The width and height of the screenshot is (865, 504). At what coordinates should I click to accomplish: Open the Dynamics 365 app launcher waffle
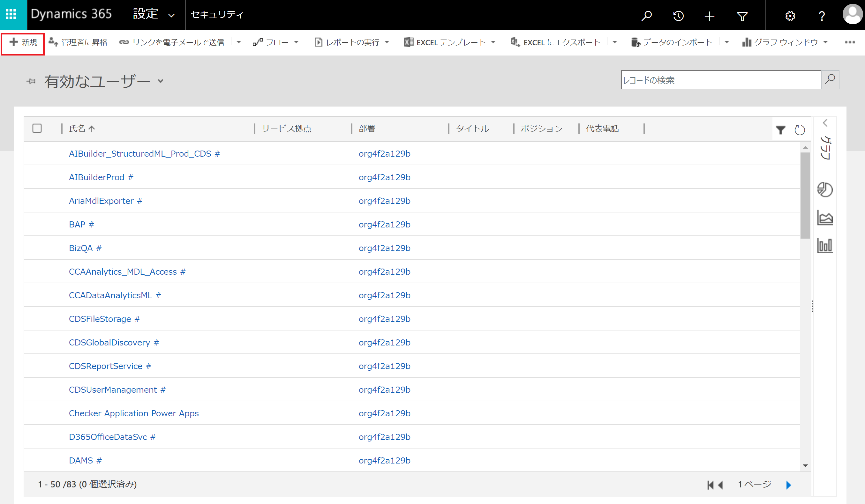tap(11, 14)
